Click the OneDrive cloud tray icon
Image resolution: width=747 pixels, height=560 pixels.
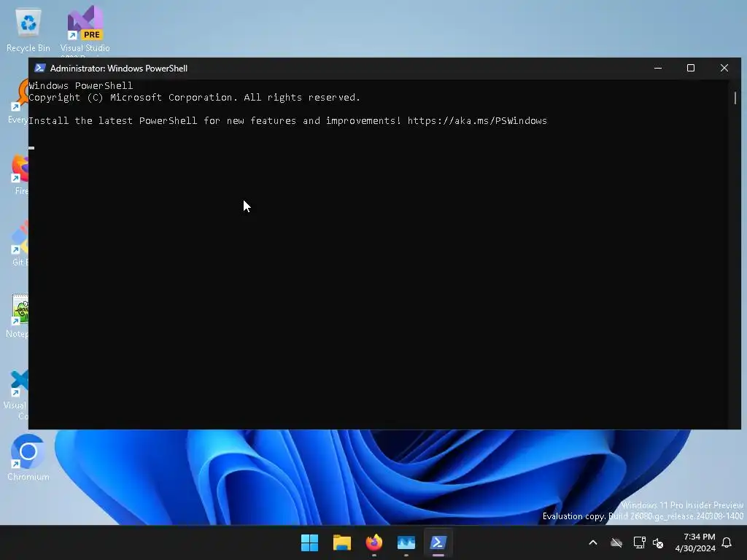616,542
